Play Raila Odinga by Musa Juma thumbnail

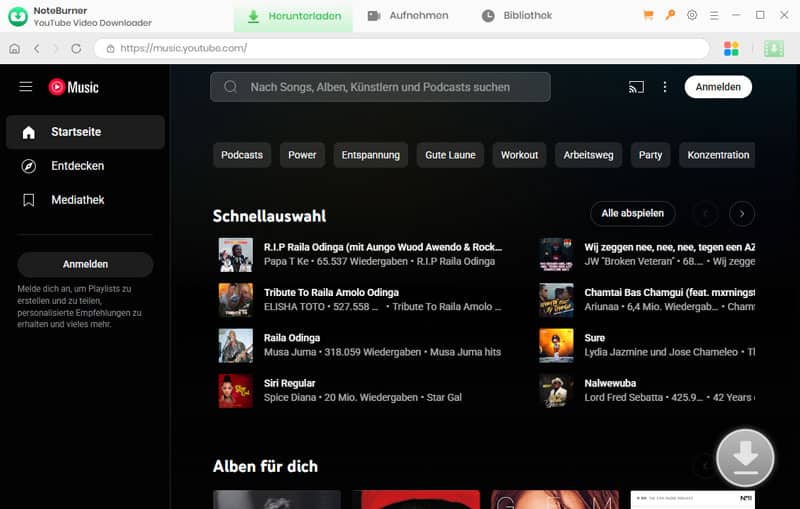(x=236, y=345)
